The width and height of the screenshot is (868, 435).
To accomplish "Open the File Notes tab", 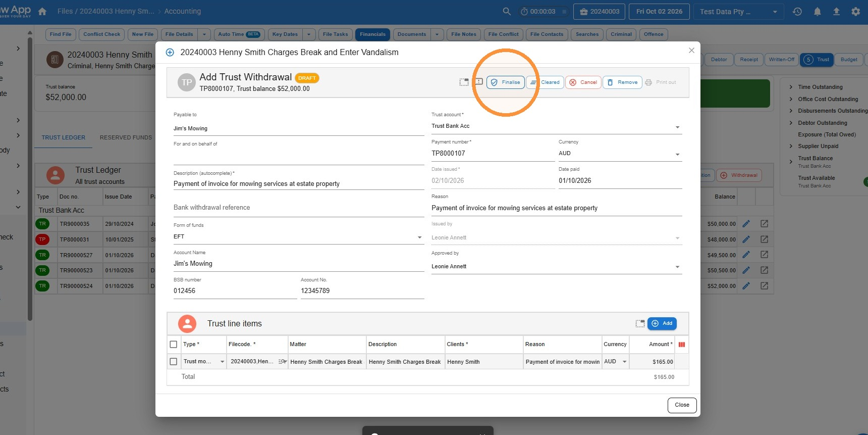I will pos(464,34).
